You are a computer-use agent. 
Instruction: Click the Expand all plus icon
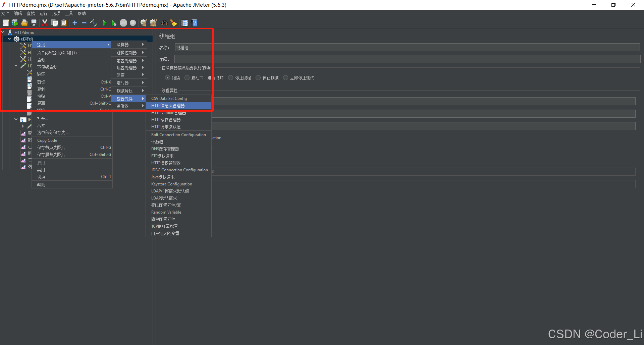[75, 23]
